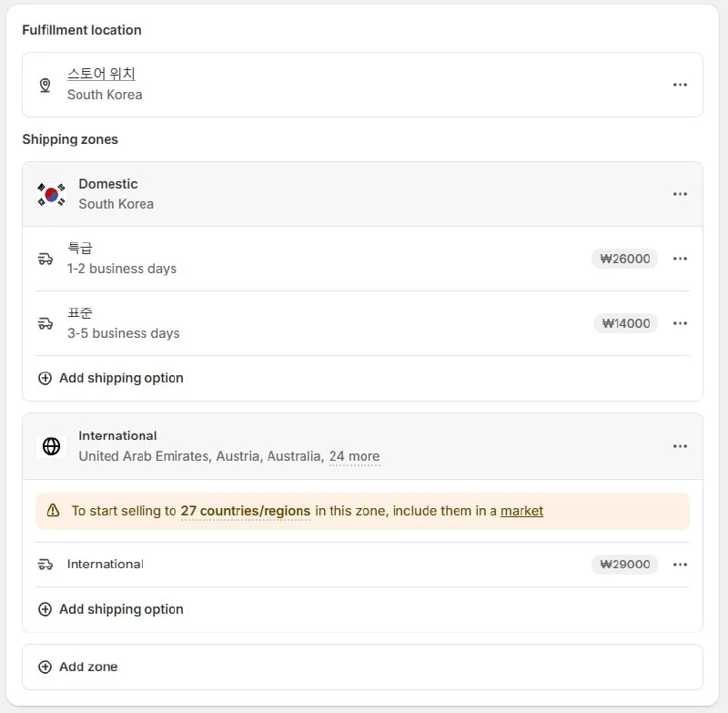
Task: Click the International rate name beside ₩29000
Action: (106, 565)
